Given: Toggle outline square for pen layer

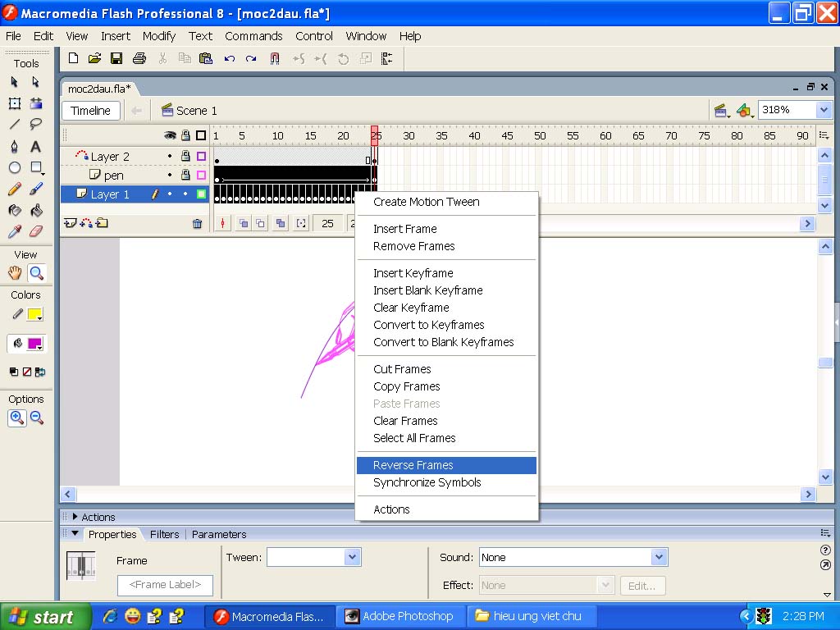Looking at the screenshot, I should (x=202, y=176).
